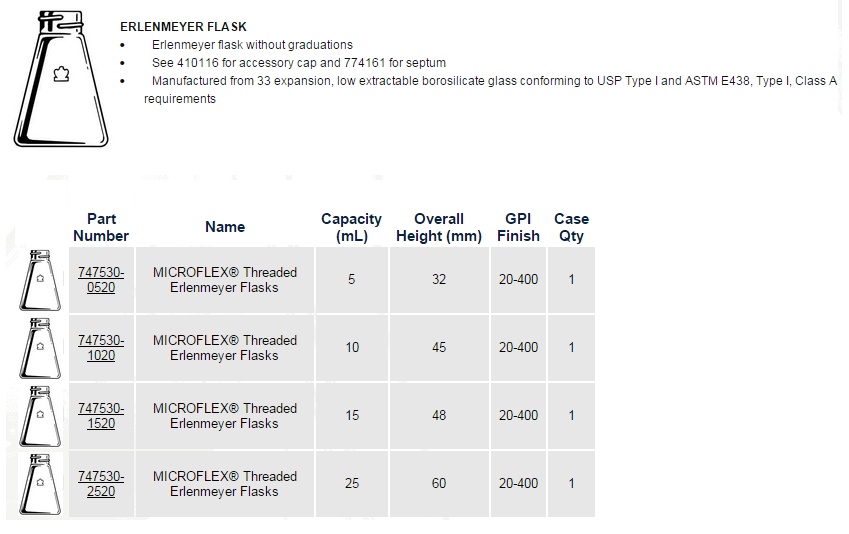Click the Part Number column header
This screenshot has height=534, width=849.
101,227
